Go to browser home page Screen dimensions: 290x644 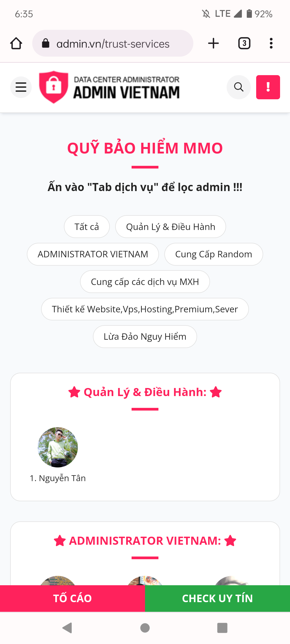click(16, 43)
